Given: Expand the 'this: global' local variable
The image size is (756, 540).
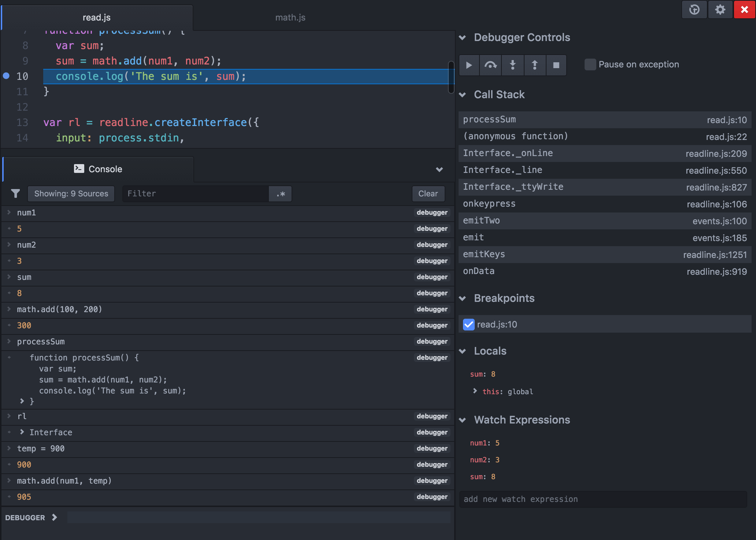Looking at the screenshot, I should pyautogui.click(x=475, y=391).
